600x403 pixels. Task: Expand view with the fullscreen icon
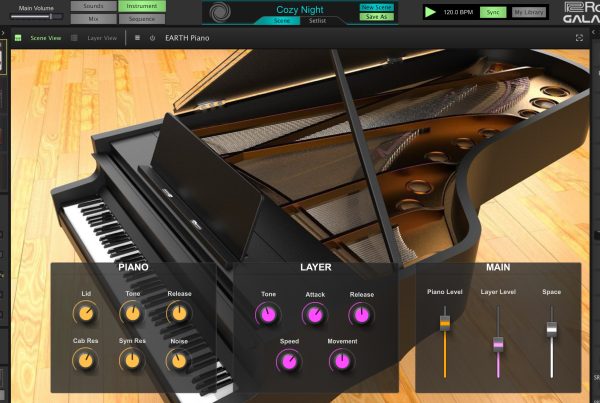579,38
